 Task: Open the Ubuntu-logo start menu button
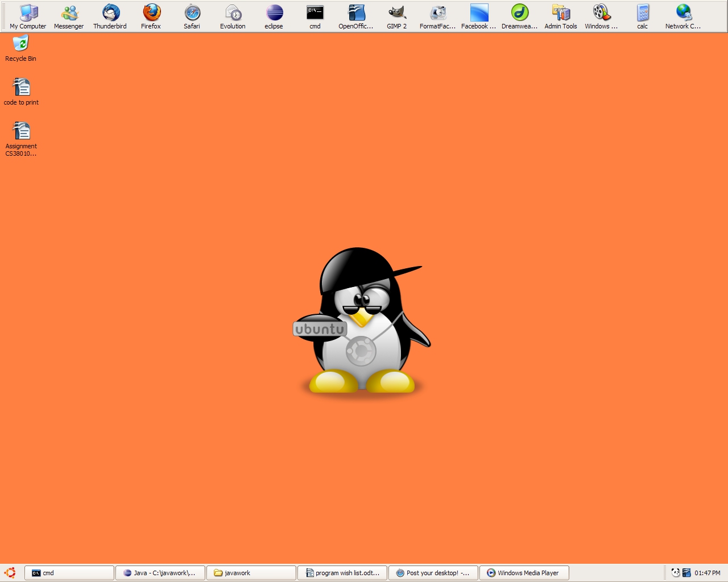click(x=10, y=573)
